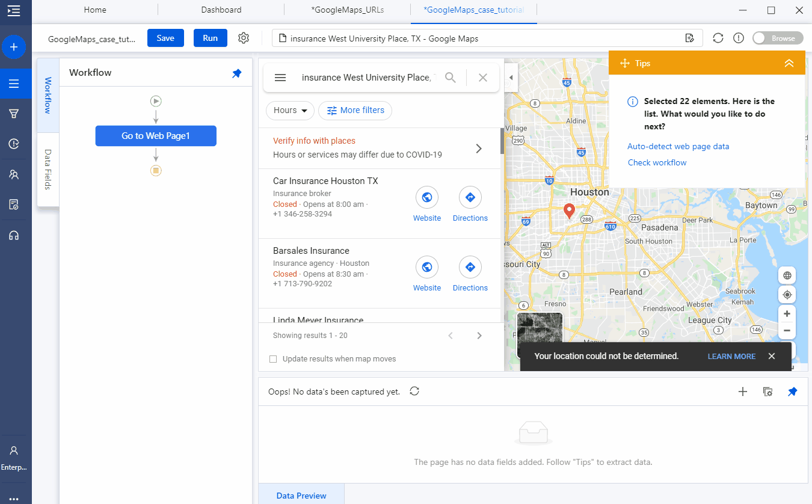Zoom out on the map
Screen dimensions: 812x504
point(787,331)
